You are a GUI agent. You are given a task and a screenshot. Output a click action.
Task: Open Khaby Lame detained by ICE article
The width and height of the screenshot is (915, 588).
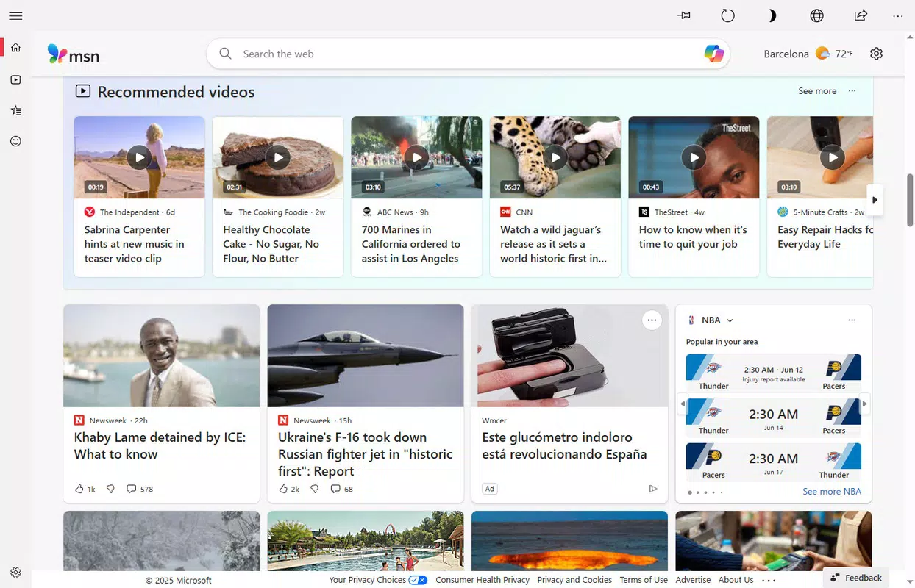(x=160, y=445)
